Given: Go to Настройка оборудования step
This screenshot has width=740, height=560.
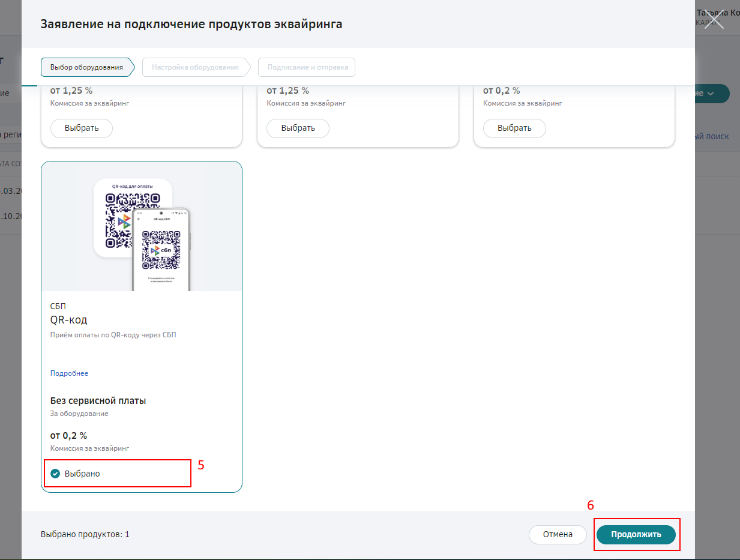Looking at the screenshot, I should click(196, 67).
